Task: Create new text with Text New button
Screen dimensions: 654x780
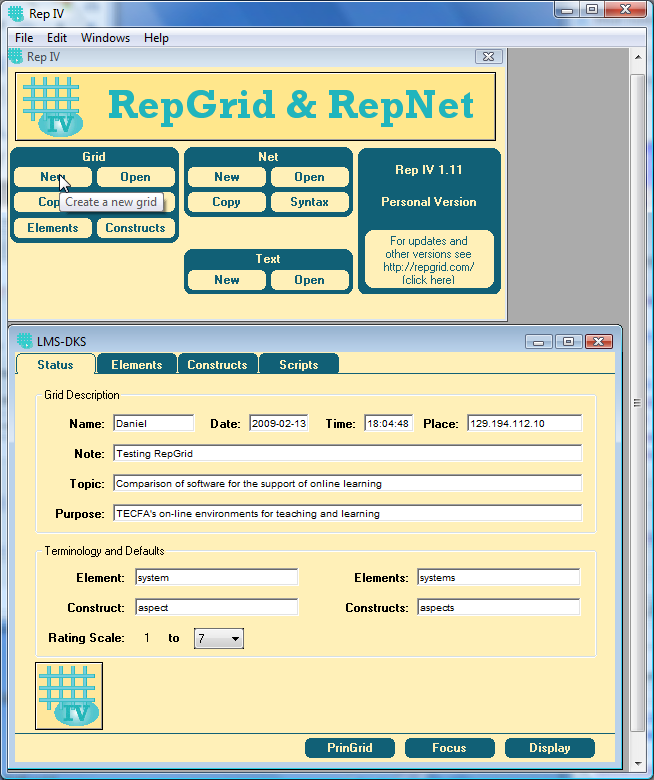Action: [226, 280]
